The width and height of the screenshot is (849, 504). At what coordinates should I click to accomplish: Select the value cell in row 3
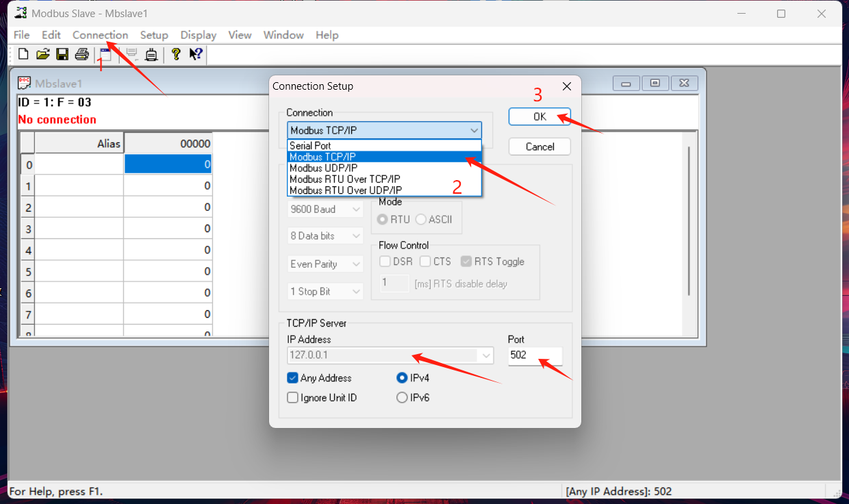coord(168,229)
